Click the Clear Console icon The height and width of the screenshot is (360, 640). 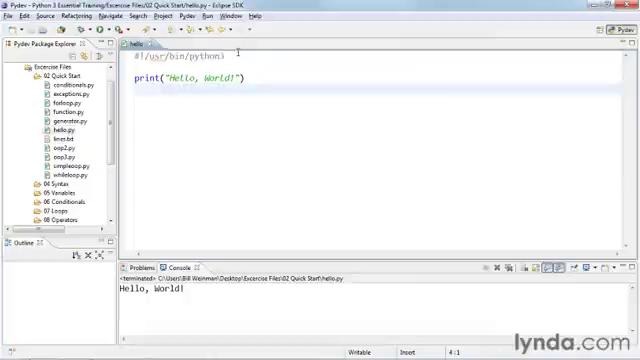524,268
